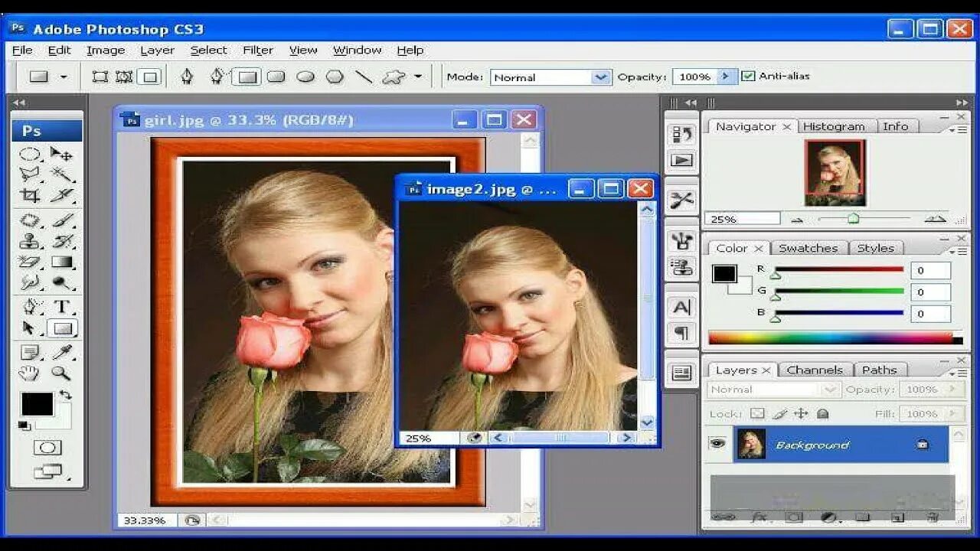Select the Healing Brush tool
Viewport: 980px width, 551px height.
tap(30, 221)
